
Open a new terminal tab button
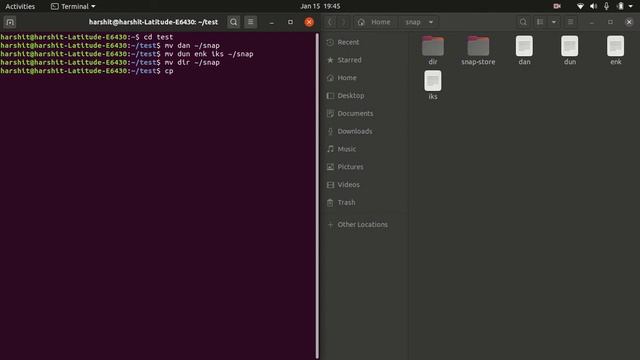coord(10,22)
